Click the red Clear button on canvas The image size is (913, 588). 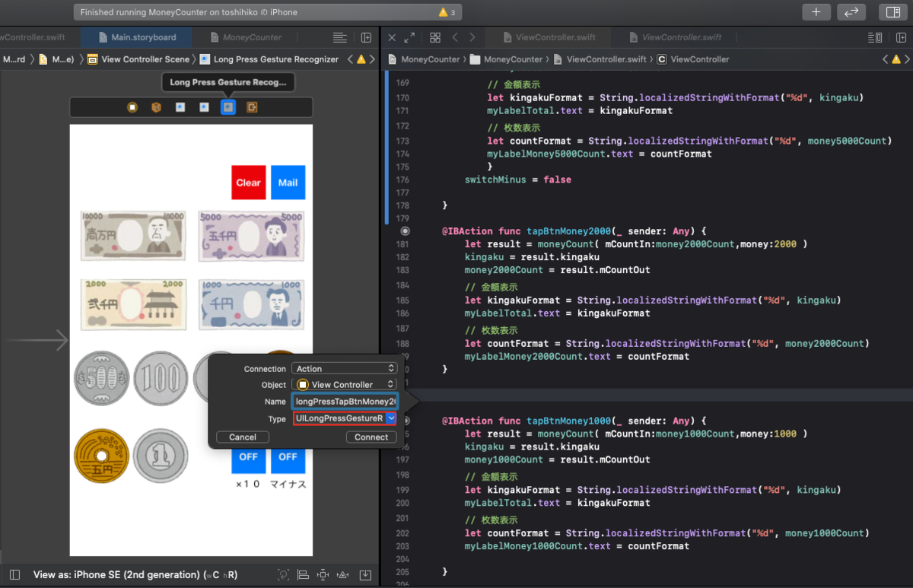pos(249,183)
